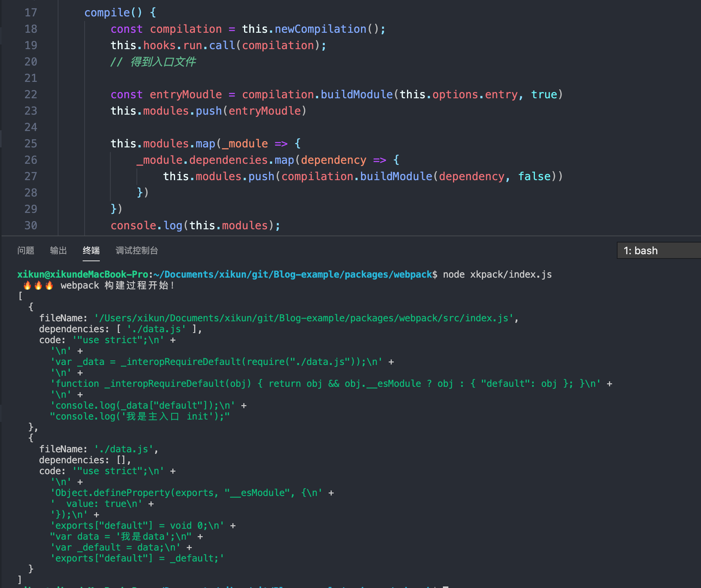Click buildModule on line 22
Screen dimensions: 701x588
click(x=357, y=94)
